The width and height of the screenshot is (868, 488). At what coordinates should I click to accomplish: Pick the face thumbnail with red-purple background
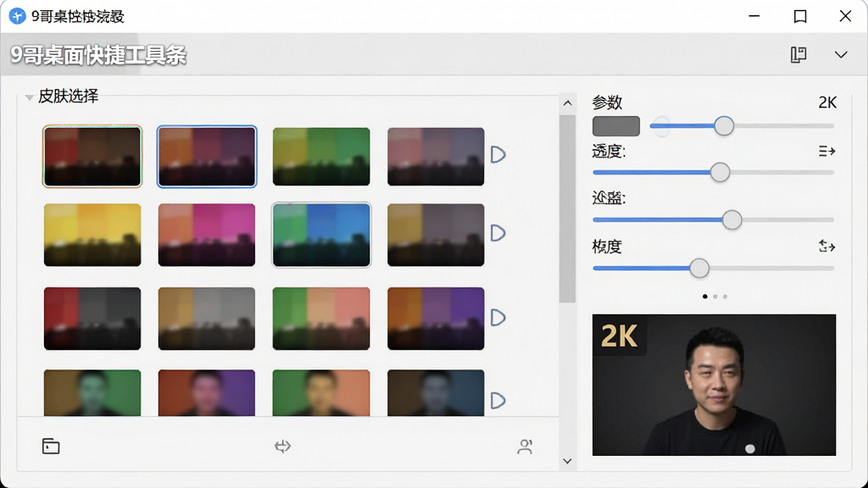tap(207, 393)
